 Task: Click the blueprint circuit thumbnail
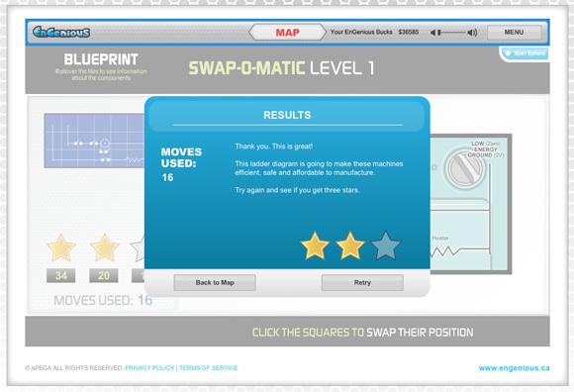pyautogui.click(x=94, y=141)
